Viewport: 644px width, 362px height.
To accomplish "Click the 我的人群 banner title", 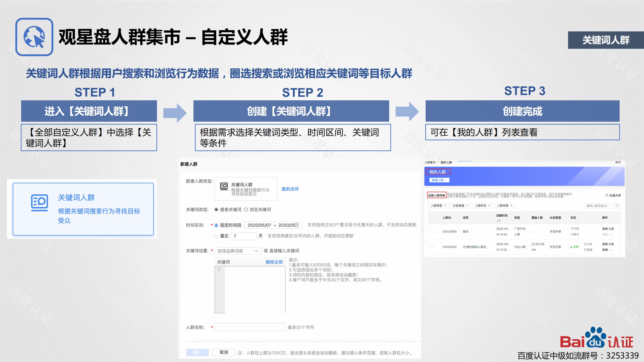I will point(438,172).
